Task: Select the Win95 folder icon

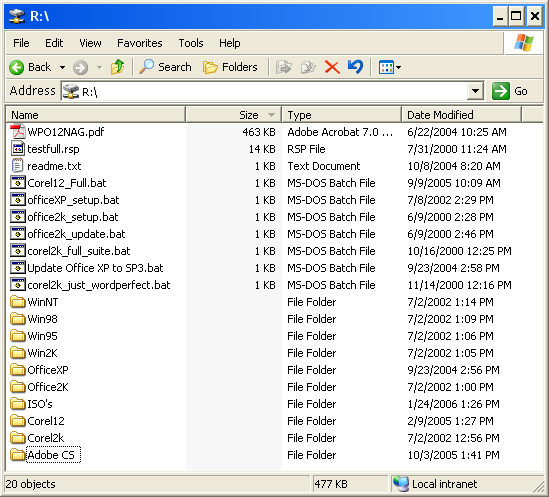Action: (18, 336)
